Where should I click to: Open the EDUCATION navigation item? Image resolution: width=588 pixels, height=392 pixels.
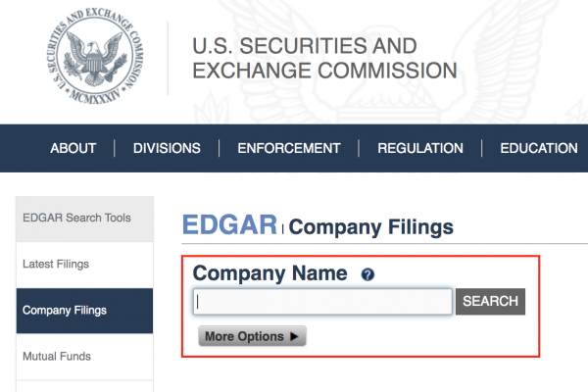pos(538,148)
